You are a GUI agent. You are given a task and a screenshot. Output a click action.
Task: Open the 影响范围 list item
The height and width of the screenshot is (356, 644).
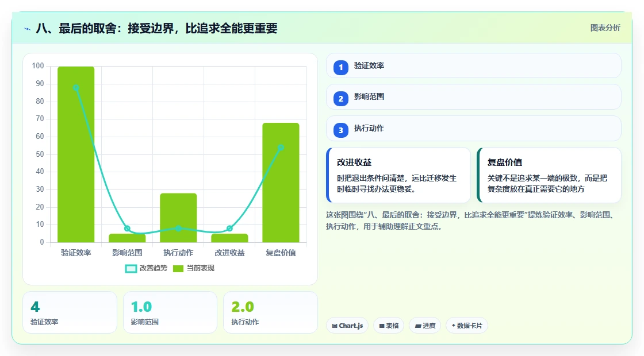point(474,97)
